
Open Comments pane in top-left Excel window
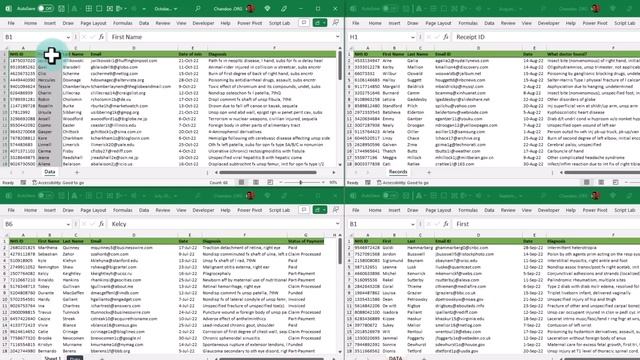tap(304, 23)
